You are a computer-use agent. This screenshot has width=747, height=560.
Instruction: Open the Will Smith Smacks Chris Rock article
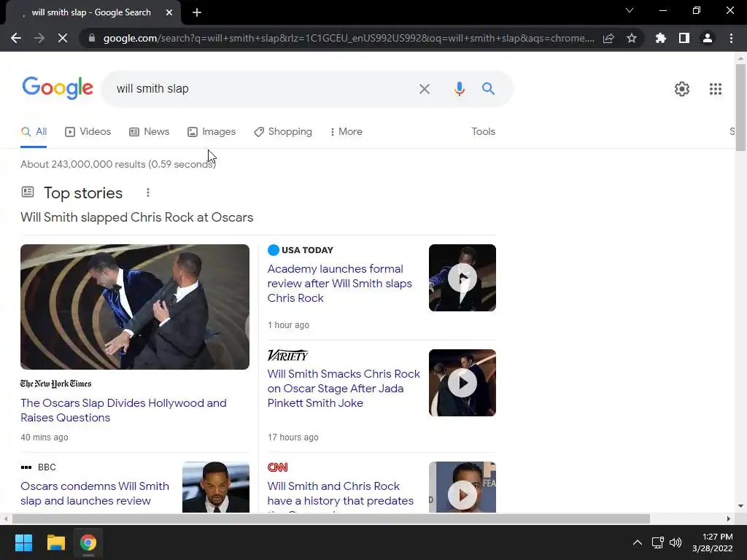tap(344, 388)
